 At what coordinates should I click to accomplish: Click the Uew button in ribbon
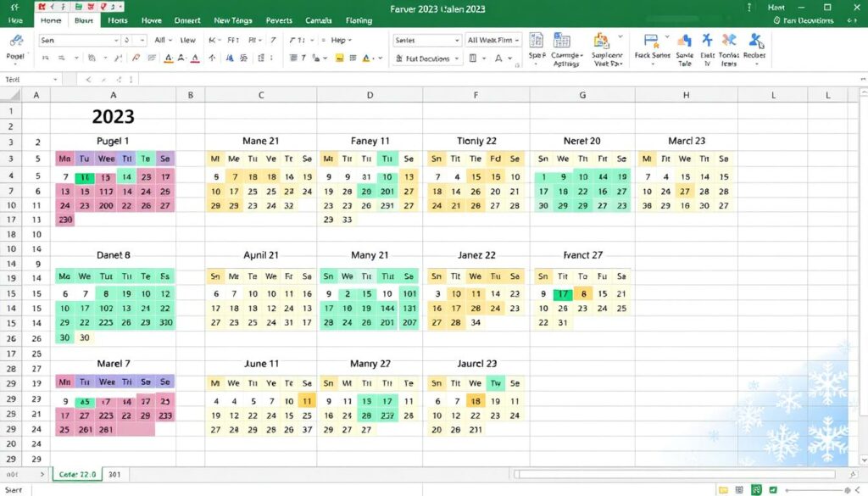pyautogui.click(x=187, y=41)
